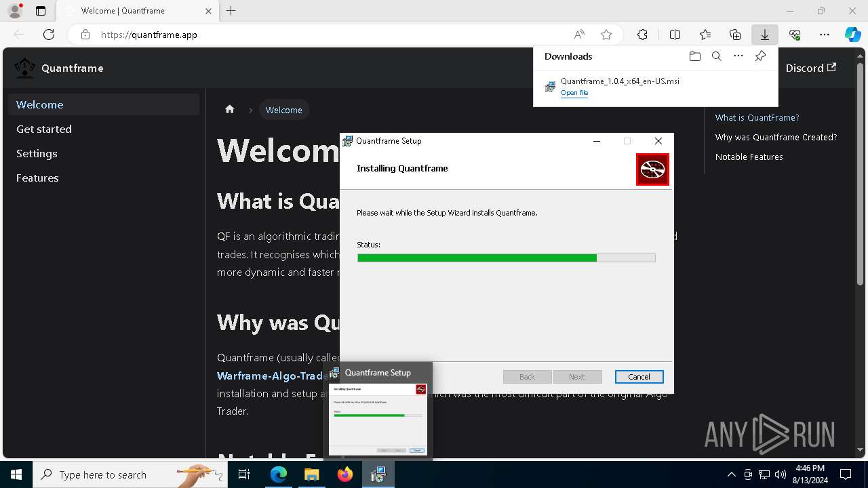Close the Quantframe Setup dialog
The image size is (868, 488).
tap(658, 141)
